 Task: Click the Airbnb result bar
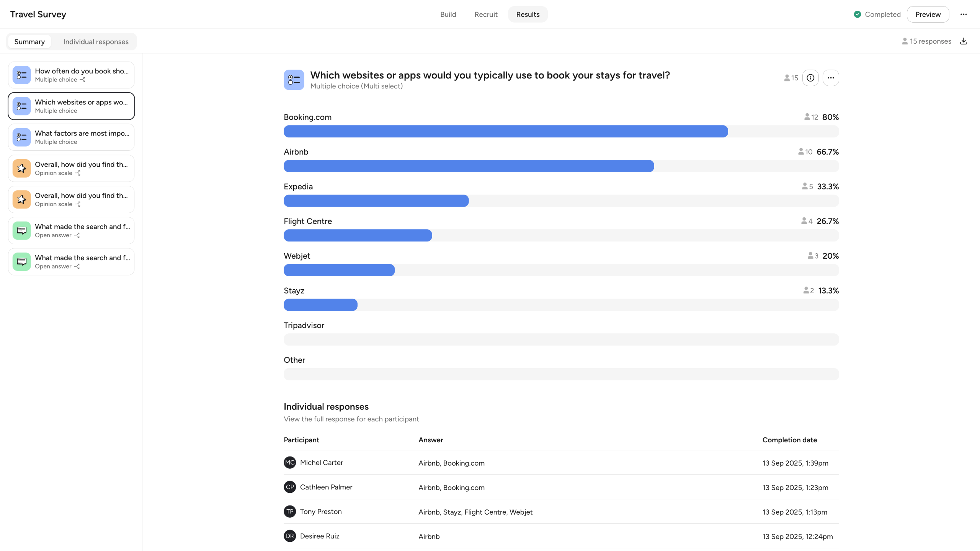[x=469, y=166]
